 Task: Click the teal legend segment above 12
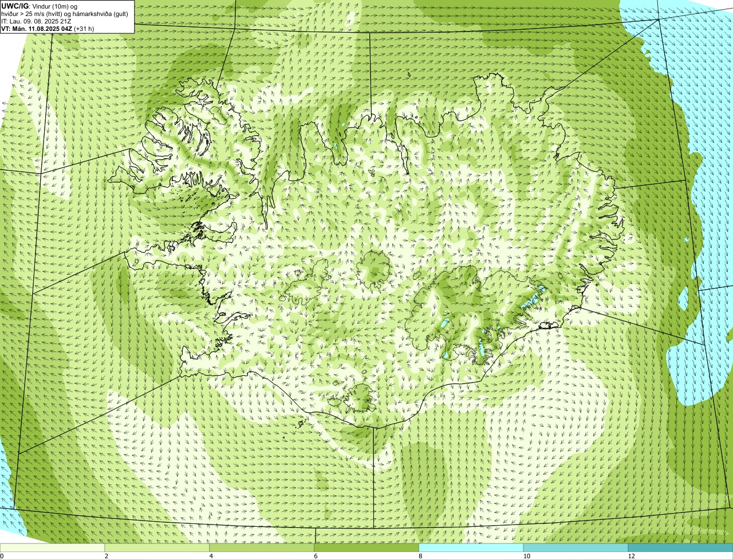click(680, 548)
